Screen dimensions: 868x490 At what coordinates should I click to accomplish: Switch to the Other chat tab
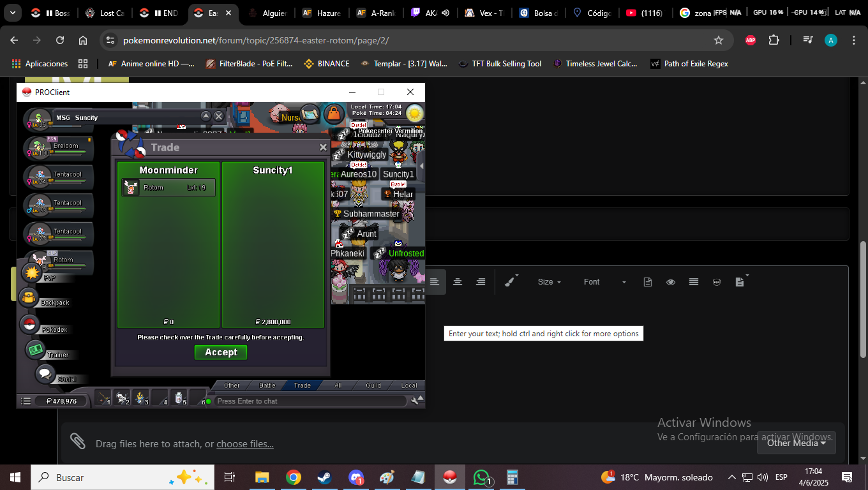pos(232,385)
